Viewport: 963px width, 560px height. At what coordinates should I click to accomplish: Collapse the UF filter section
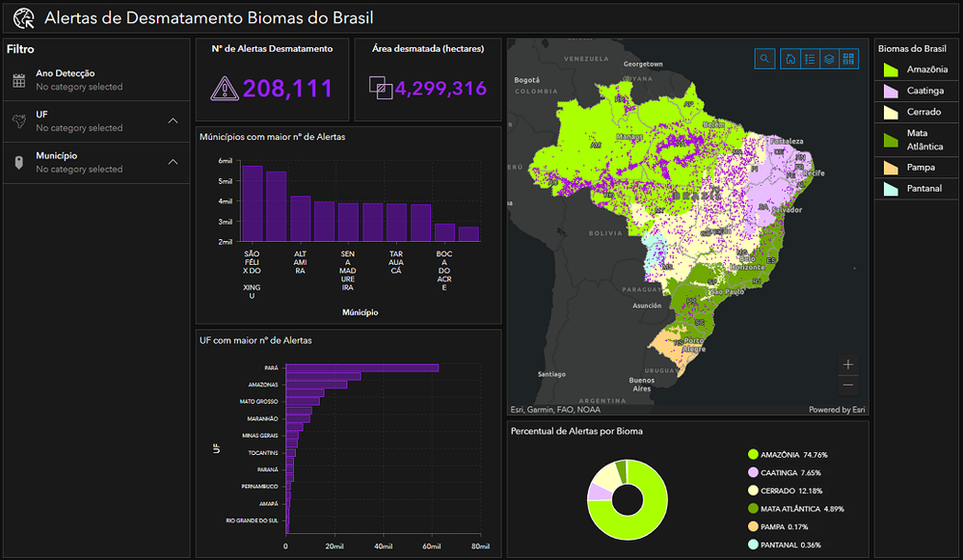(173, 121)
